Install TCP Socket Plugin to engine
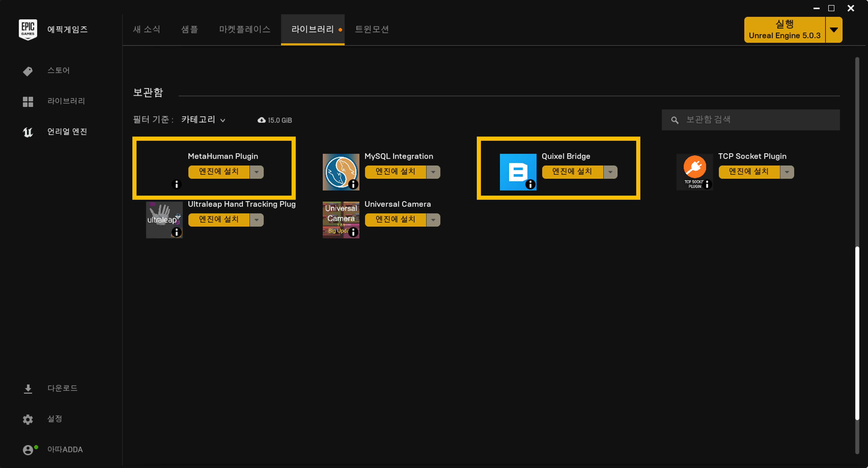 [x=749, y=172]
